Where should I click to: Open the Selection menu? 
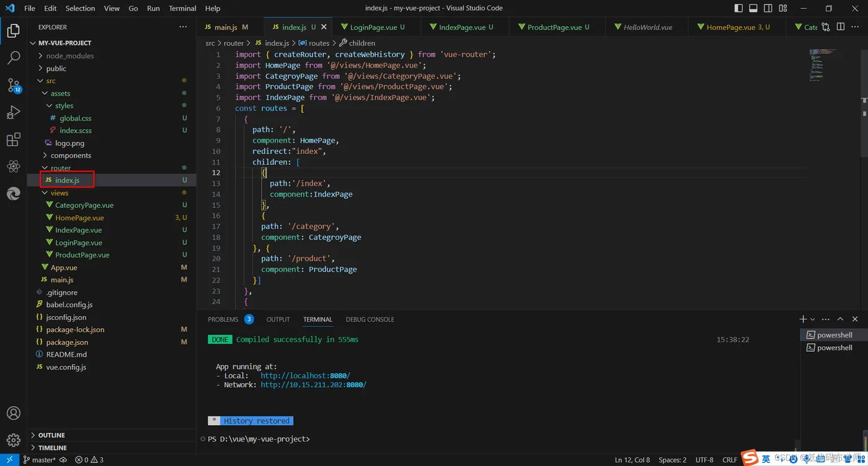(x=80, y=8)
